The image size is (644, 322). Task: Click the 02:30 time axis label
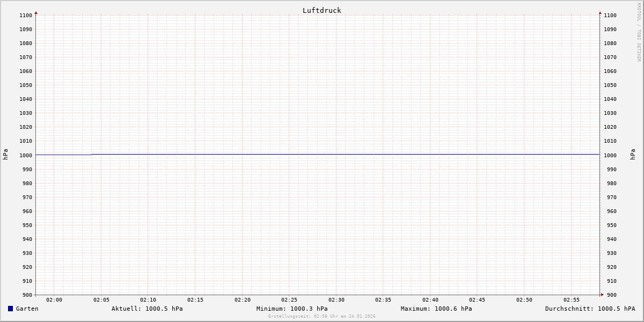336,300
